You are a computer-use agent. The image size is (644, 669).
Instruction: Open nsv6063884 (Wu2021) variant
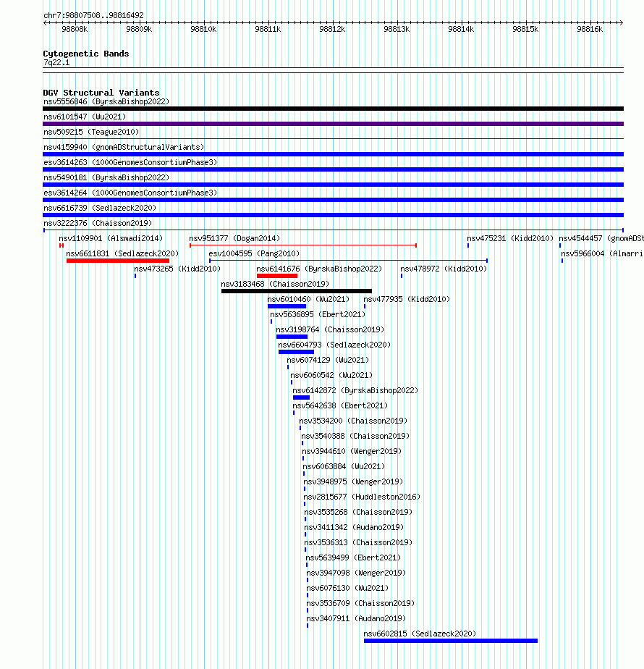[x=344, y=467]
